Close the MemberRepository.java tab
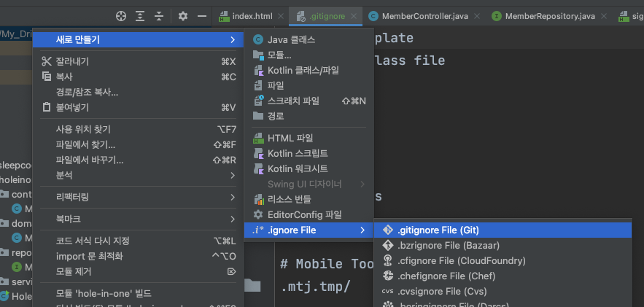Screen dimensions: 644x307 (x=604, y=17)
